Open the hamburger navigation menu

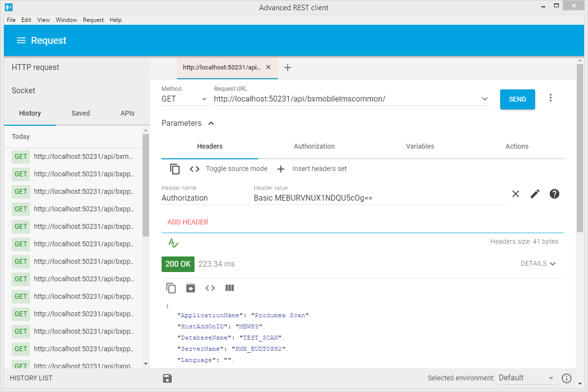click(x=21, y=40)
